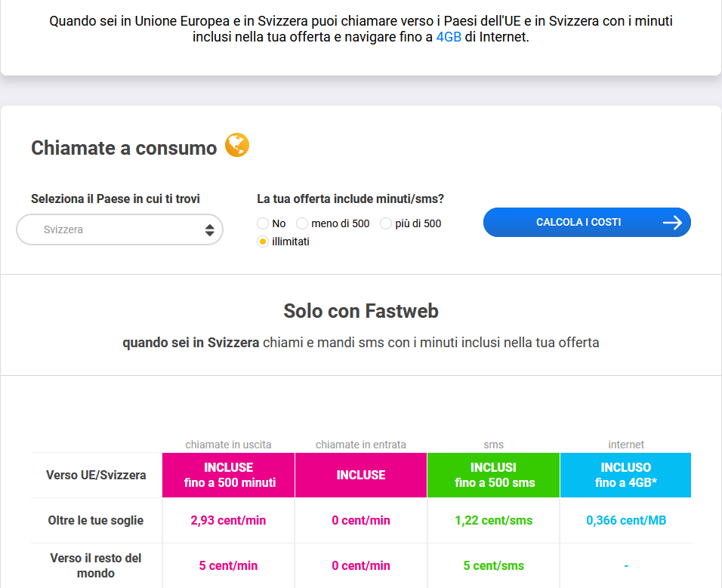The width and height of the screenshot is (722, 588).
Task: Click the orange globe icon beside Chiamate a consumo
Action: [x=237, y=145]
